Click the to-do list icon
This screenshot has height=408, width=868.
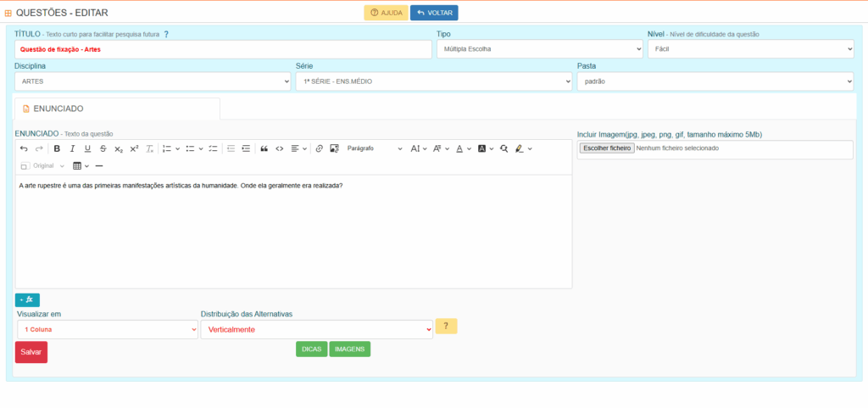point(213,148)
